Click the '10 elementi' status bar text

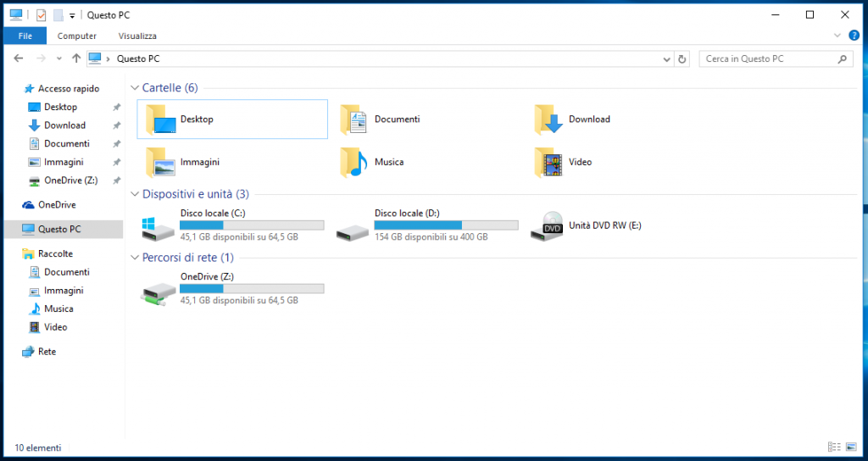click(37, 447)
